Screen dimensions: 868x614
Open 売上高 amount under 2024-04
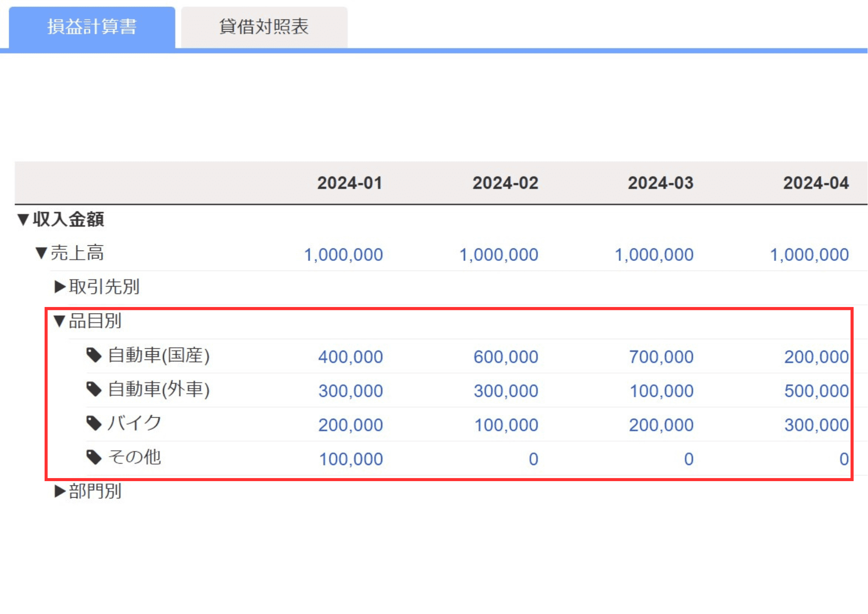(809, 255)
